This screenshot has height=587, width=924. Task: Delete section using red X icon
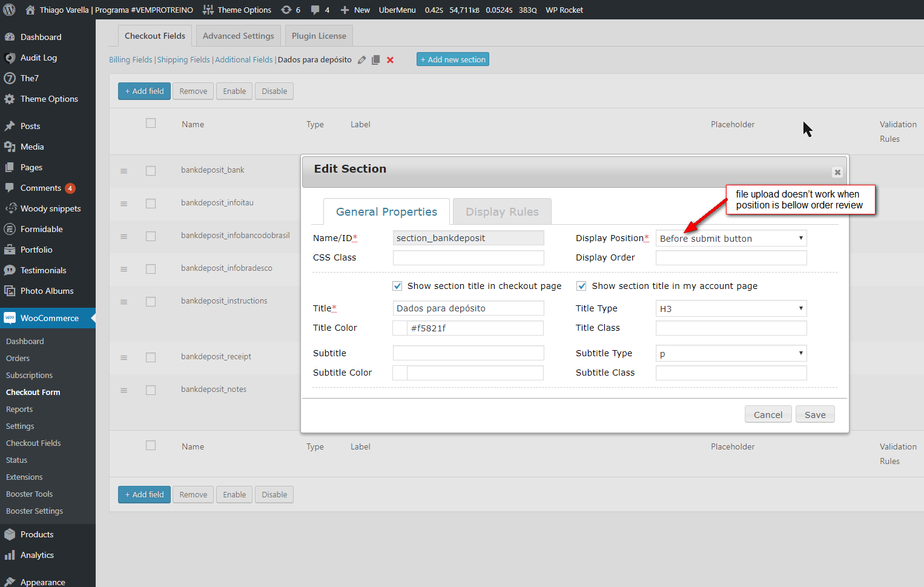[x=391, y=60]
